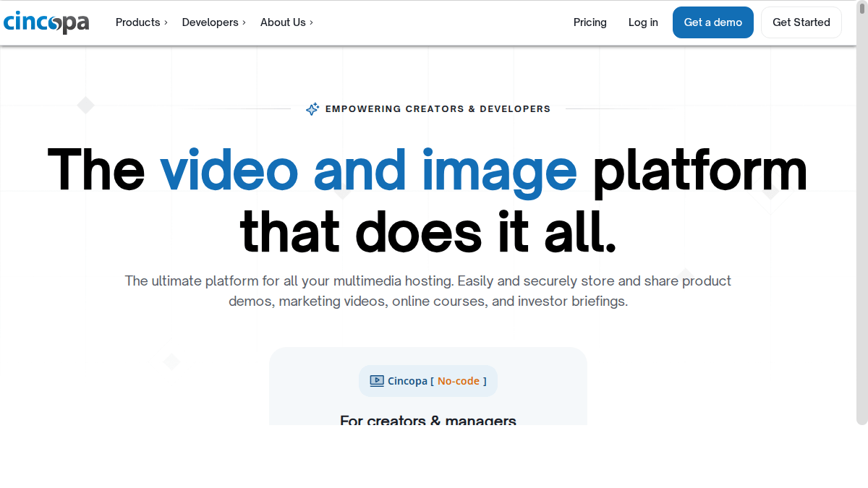
Task: Click the video player icon in the No-code badge
Action: [377, 381]
